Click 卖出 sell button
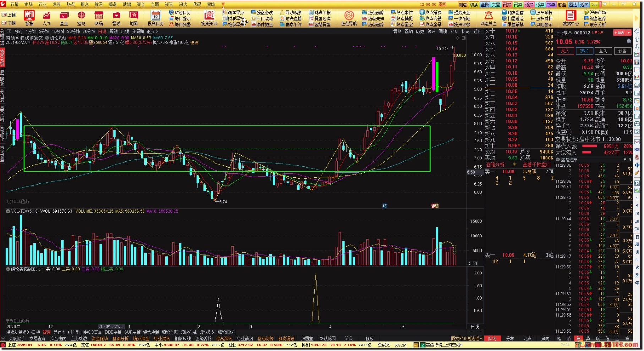 click(584, 51)
